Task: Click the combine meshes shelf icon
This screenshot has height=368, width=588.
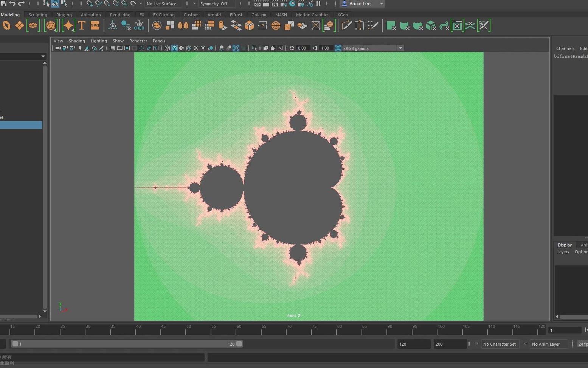Action: tap(157, 25)
